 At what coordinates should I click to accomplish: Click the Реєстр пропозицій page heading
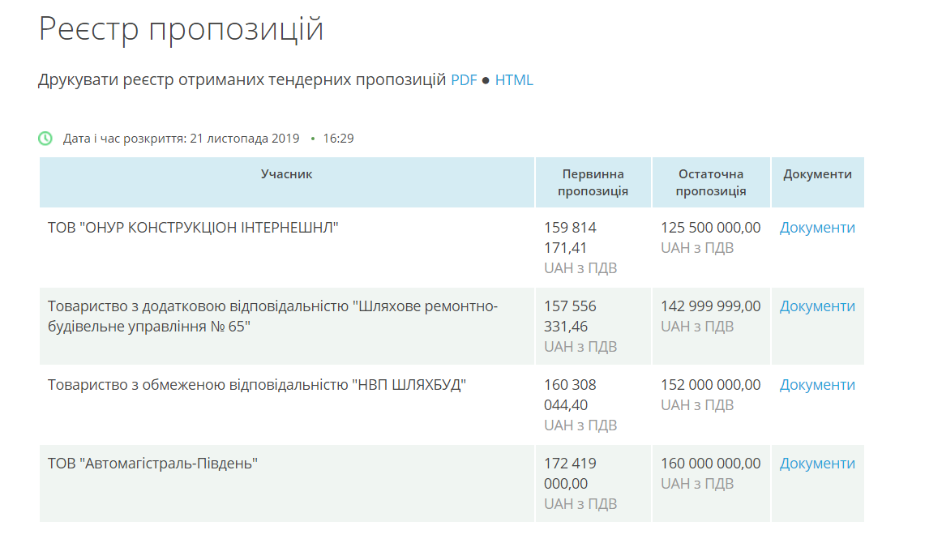click(x=181, y=29)
